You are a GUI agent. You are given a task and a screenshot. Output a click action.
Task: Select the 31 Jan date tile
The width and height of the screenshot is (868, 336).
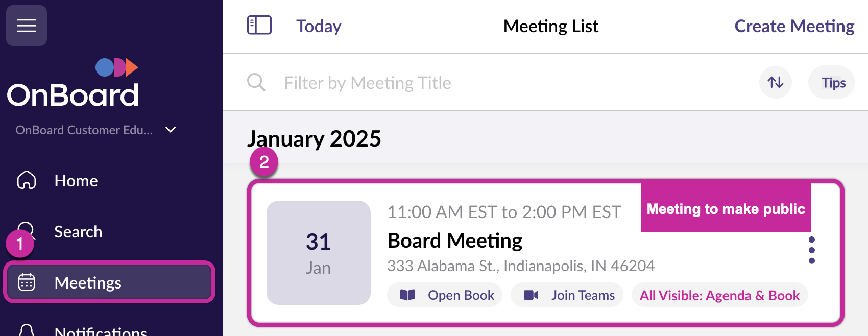319,253
